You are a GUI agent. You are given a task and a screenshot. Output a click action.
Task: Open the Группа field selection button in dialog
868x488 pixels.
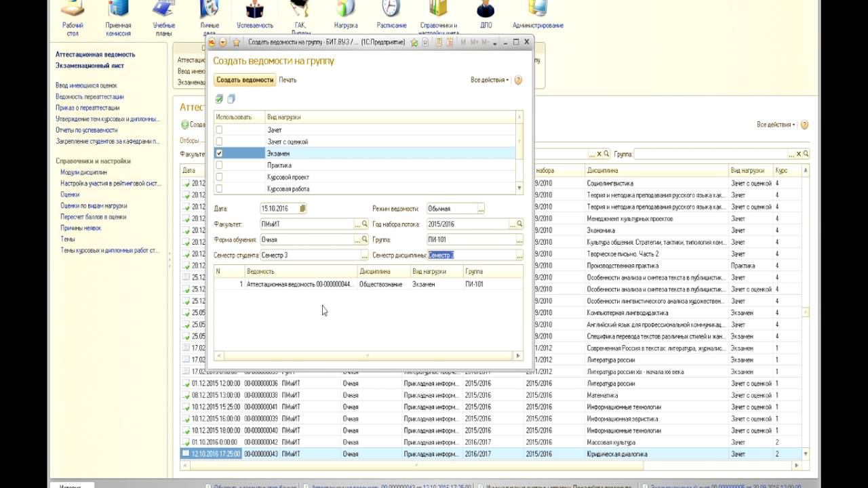(519, 240)
